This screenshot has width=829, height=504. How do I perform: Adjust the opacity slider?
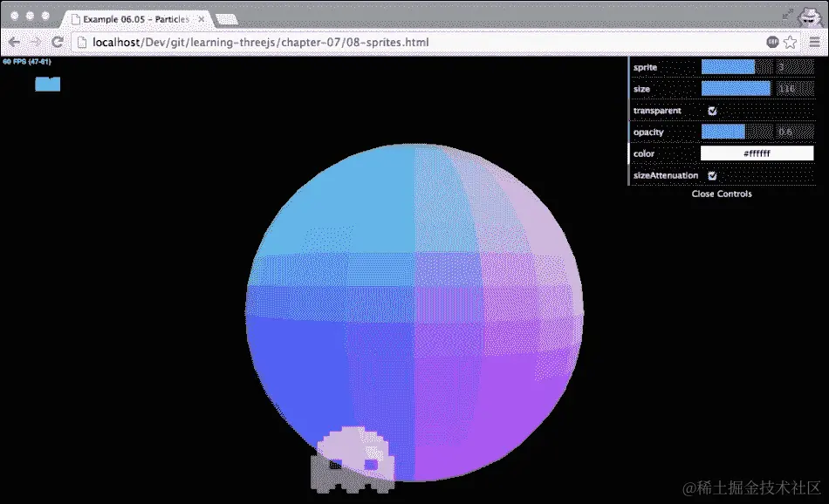coord(737,132)
